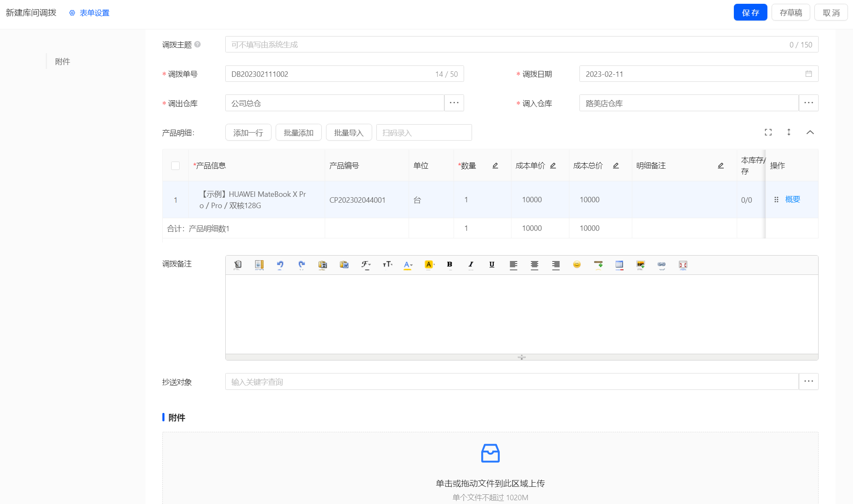Image resolution: width=853 pixels, height=504 pixels.
Task: Insert an emoticon
Action: coord(577,265)
